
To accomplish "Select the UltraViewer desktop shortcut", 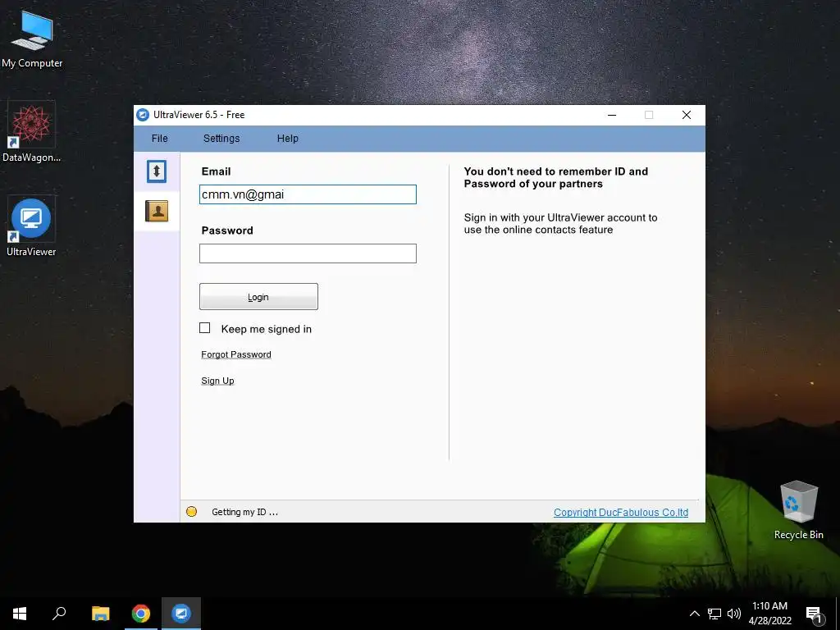I will pyautogui.click(x=31, y=226).
